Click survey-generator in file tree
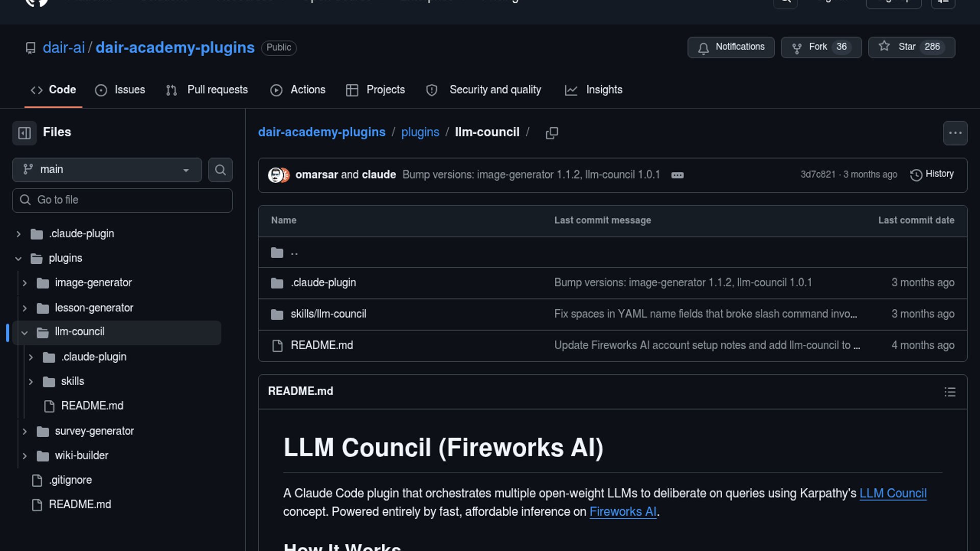Viewport: 980px width, 551px height. tap(94, 431)
